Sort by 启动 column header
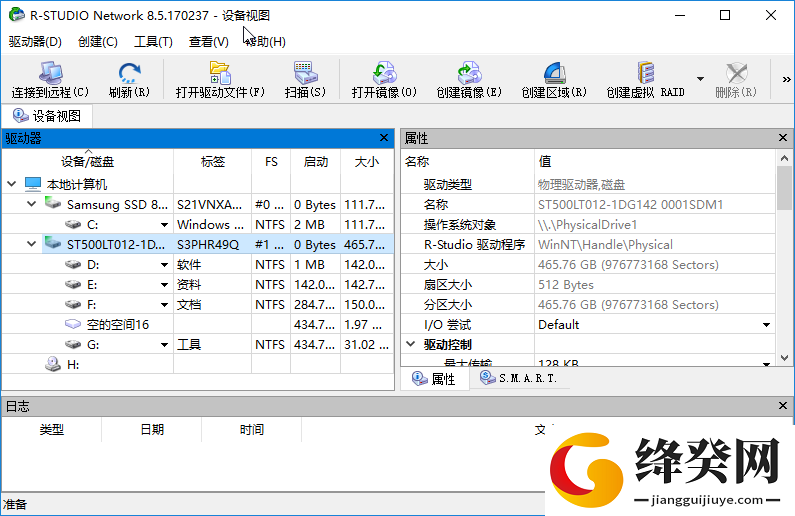This screenshot has width=795, height=516. coord(315,162)
